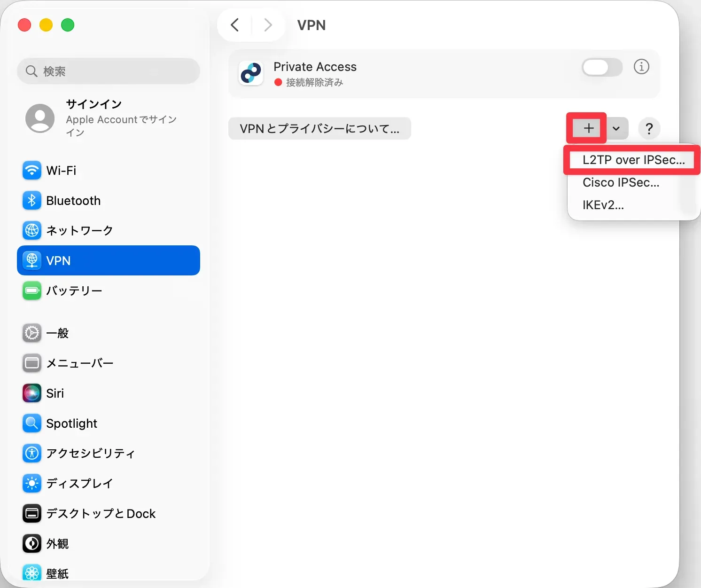The height and width of the screenshot is (588, 701).
Task: Click the plus button to add VPN
Action: click(x=588, y=128)
